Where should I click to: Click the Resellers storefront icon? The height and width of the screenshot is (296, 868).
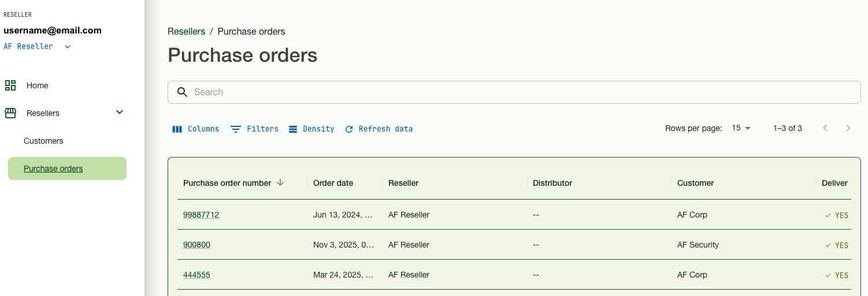(x=10, y=113)
